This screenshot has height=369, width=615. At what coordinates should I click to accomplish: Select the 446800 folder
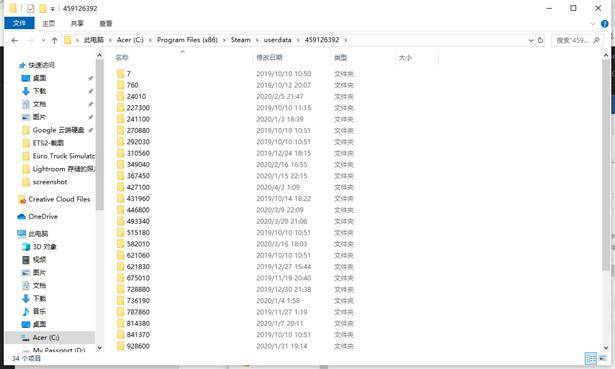tap(133, 210)
